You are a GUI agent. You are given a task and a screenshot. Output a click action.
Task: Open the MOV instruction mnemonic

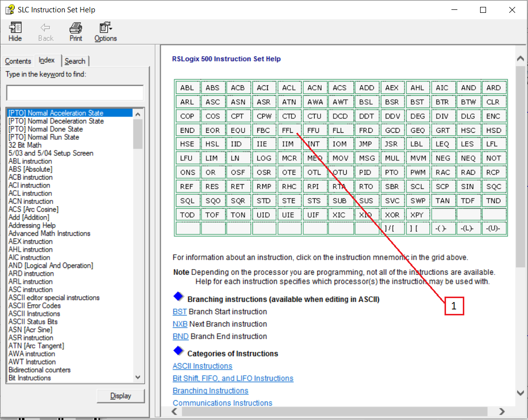[x=340, y=158]
